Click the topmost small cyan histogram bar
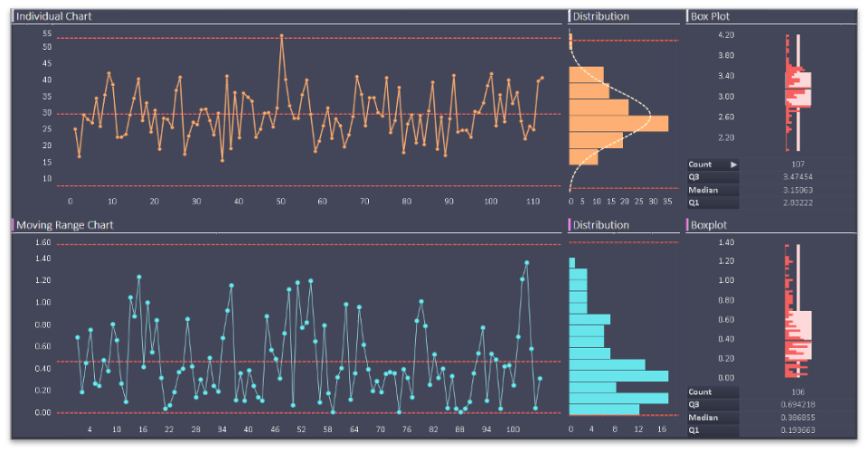This screenshot has height=452, width=868. (571, 262)
